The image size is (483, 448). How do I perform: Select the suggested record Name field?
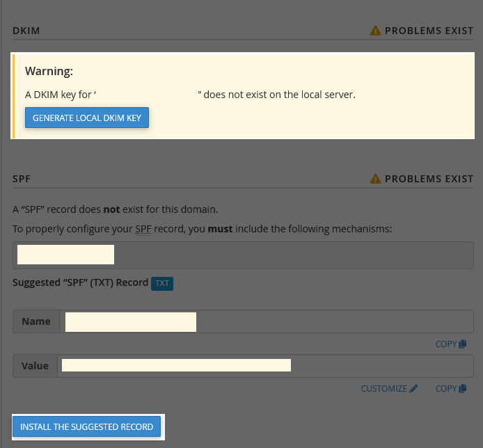(x=264, y=322)
